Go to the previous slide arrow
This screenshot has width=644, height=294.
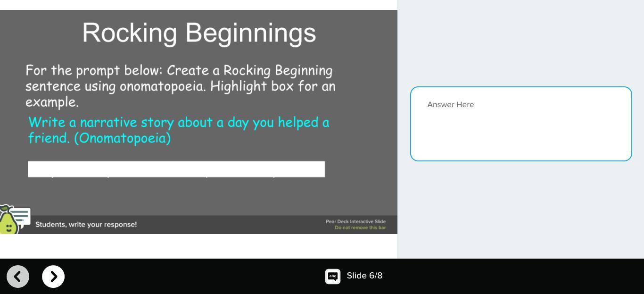(18, 277)
